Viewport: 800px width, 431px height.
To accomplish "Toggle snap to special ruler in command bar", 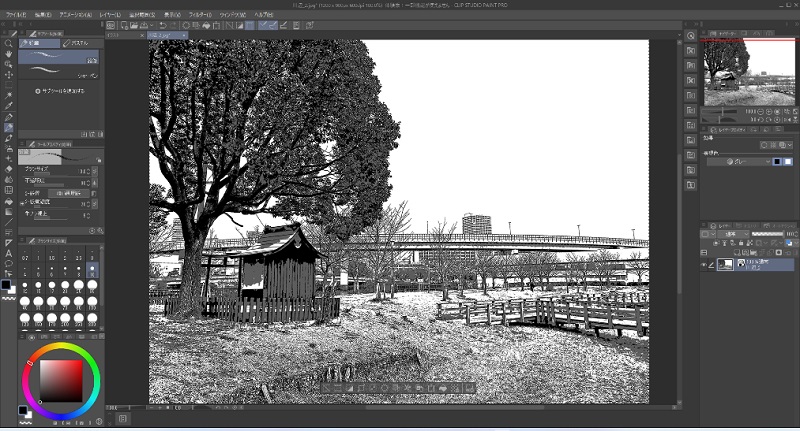I will [x=273, y=25].
